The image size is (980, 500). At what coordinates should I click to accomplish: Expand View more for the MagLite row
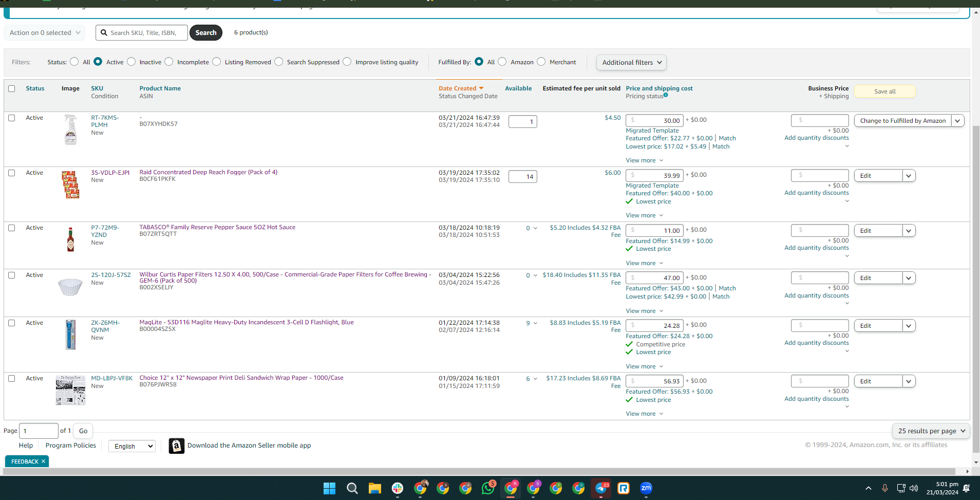(x=645, y=366)
